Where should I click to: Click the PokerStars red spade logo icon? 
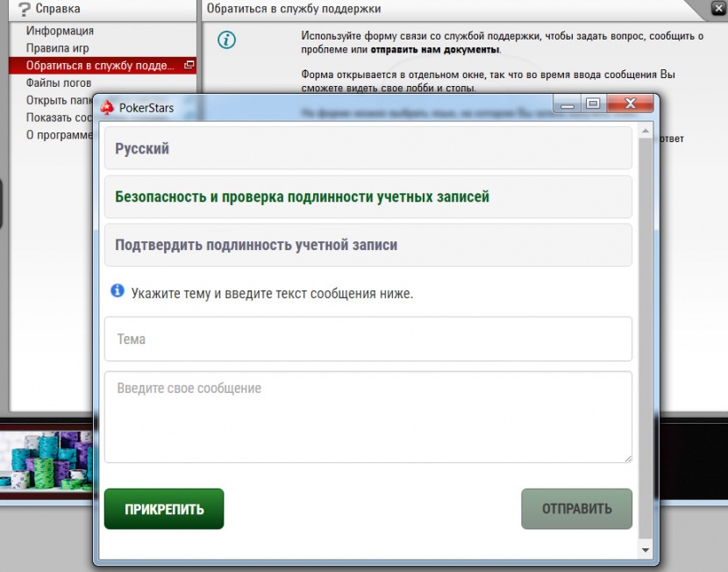(107, 108)
